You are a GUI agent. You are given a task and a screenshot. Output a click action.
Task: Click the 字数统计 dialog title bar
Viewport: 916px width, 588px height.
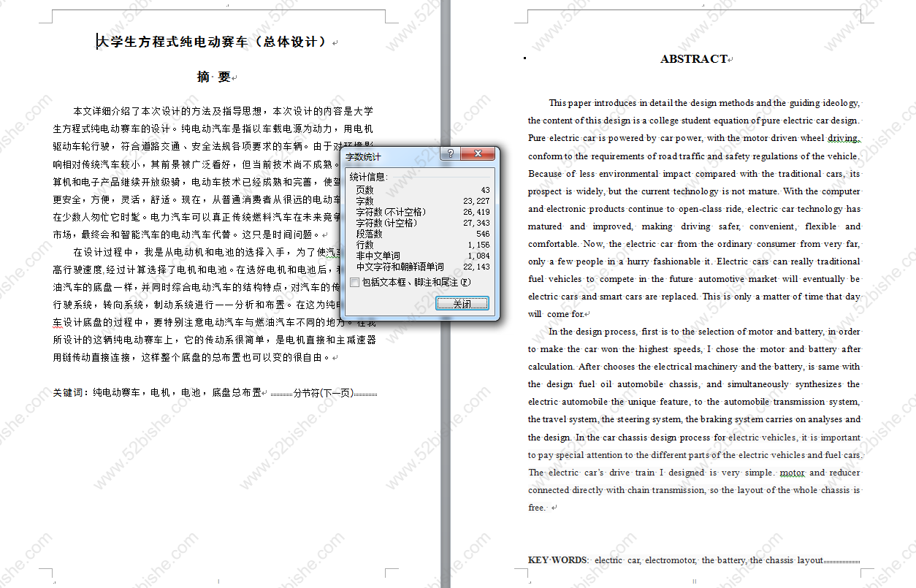391,155
